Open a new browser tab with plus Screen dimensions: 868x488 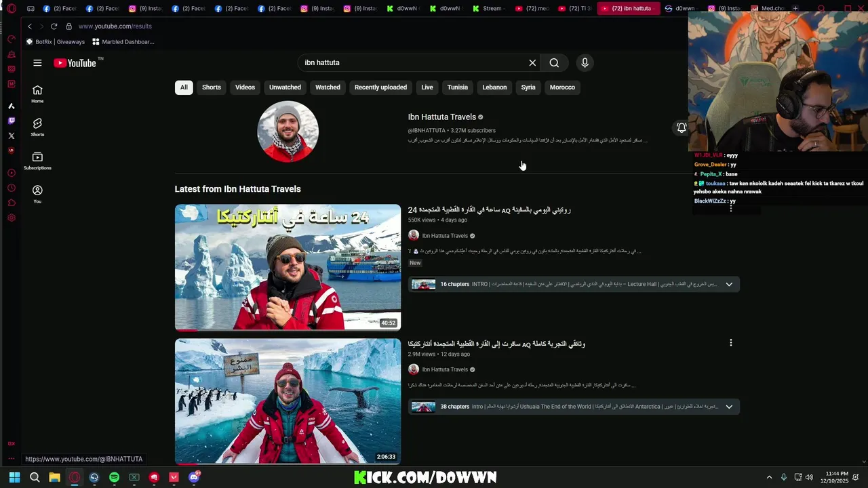pos(795,9)
